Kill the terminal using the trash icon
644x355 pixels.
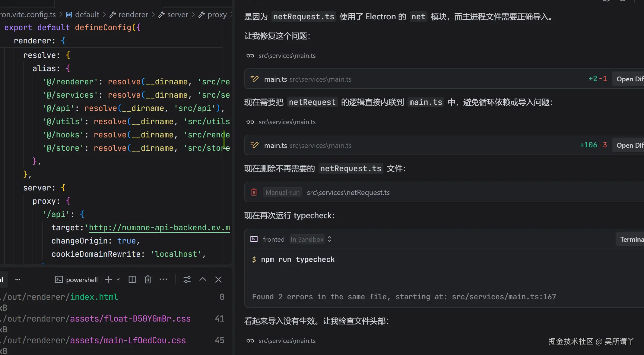pos(148,279)
